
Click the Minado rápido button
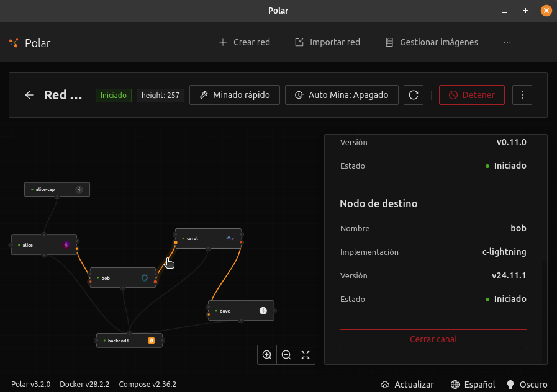235,95
